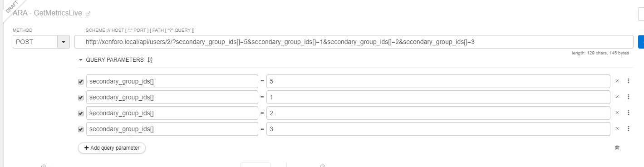Select the POST method combo box

pos(41,42)
